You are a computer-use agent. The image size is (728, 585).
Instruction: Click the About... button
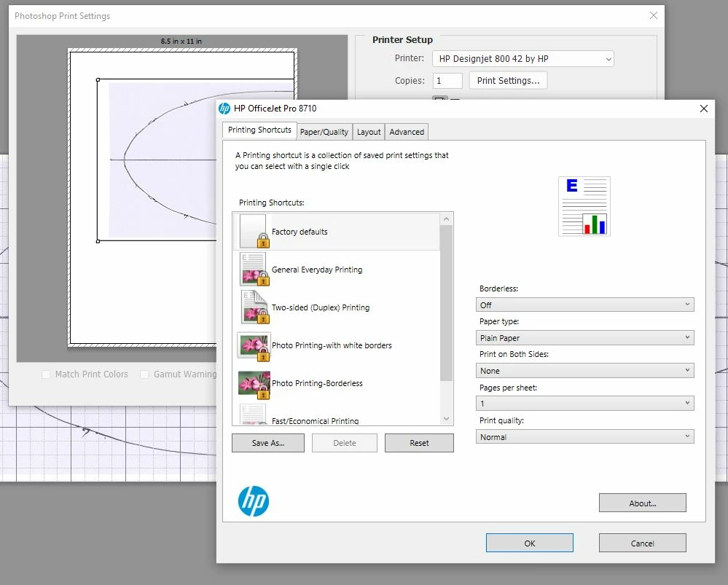[x=643, y=503]
